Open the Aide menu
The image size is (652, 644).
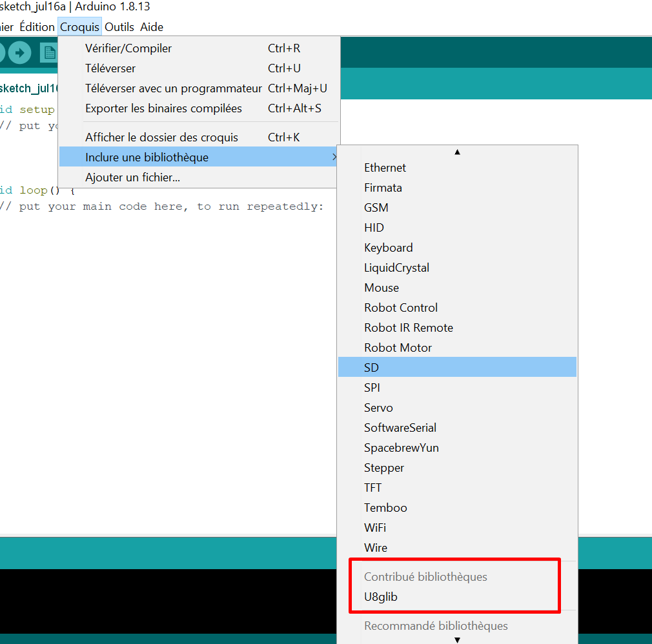pos(152,27)
